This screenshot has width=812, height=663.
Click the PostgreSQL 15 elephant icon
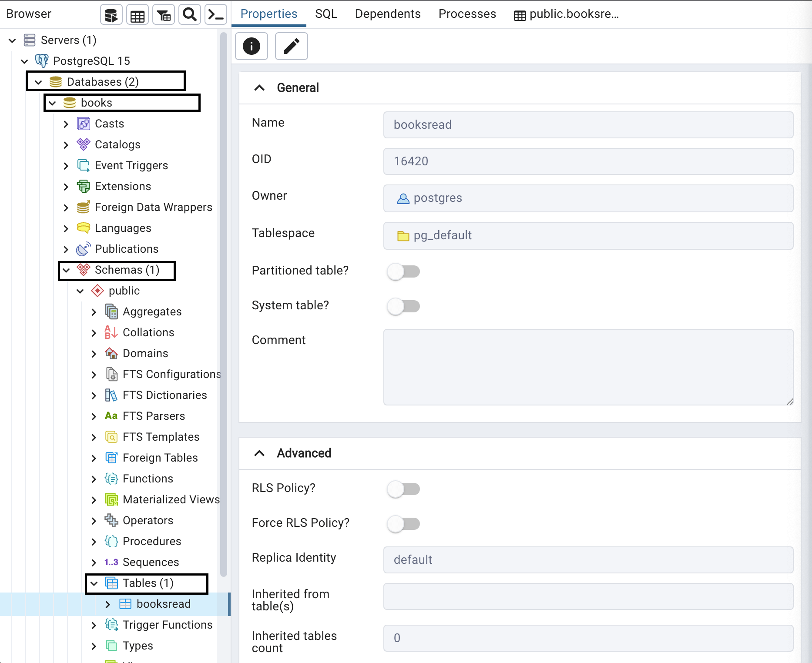pyautogui.click(x=42, y=61)
